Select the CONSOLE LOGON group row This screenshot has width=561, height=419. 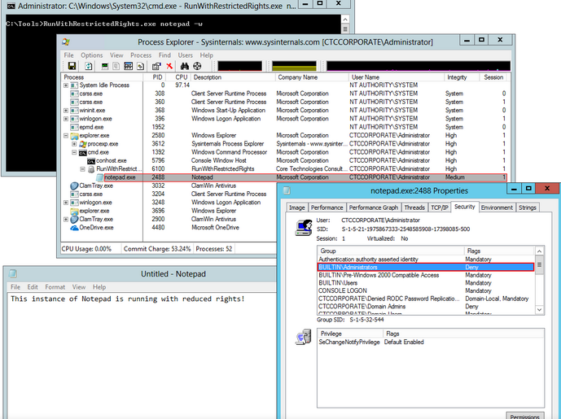[x=425, y=291]
